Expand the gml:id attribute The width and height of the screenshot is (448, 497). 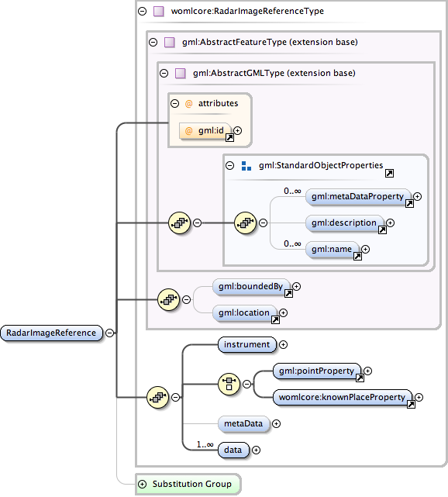(x=237, y=130)
